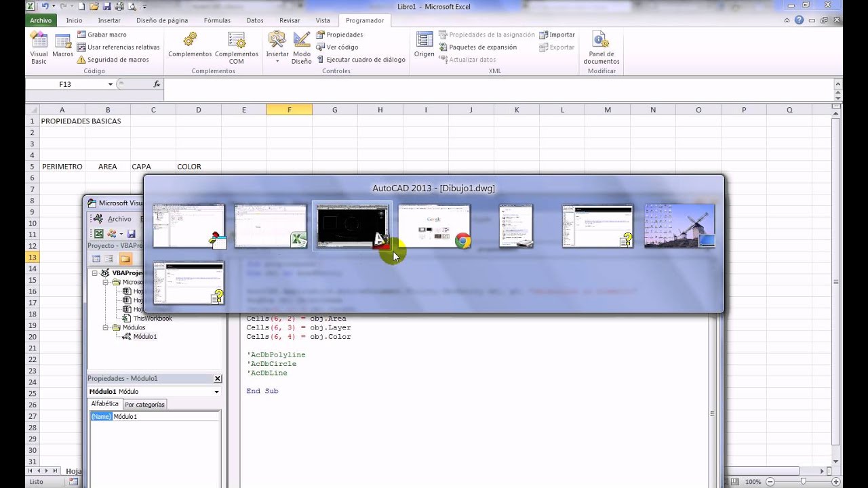Select the AutoCAD 2013 window thumbnail
Viewport: 868px width, 488px height.
[352, 226]
